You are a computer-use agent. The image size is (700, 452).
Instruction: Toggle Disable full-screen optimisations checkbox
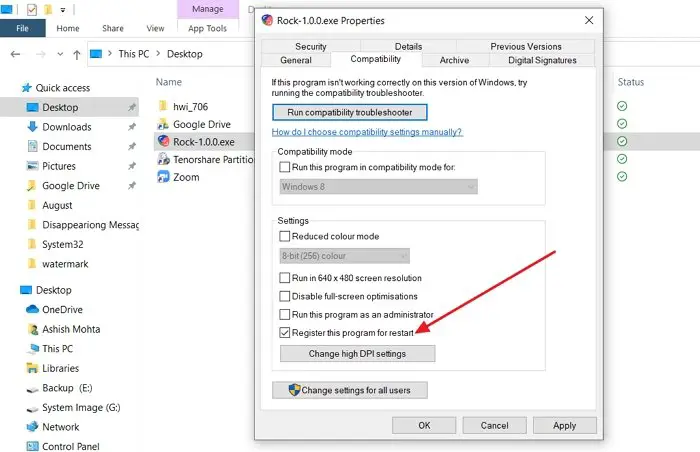pyautogui.click(x=284, y=296)
